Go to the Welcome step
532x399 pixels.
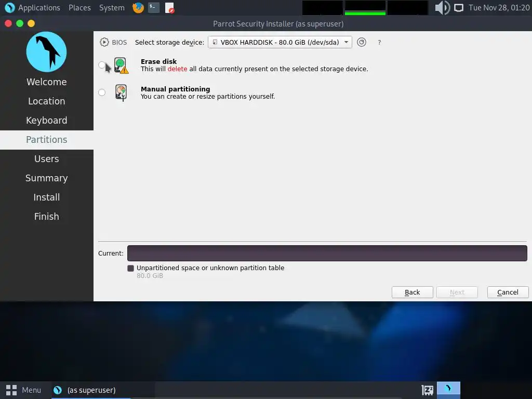click(46, 82)
